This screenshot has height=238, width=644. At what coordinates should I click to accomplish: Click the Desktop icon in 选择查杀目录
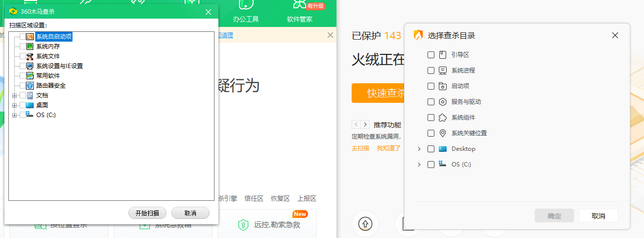pos(443,149)
